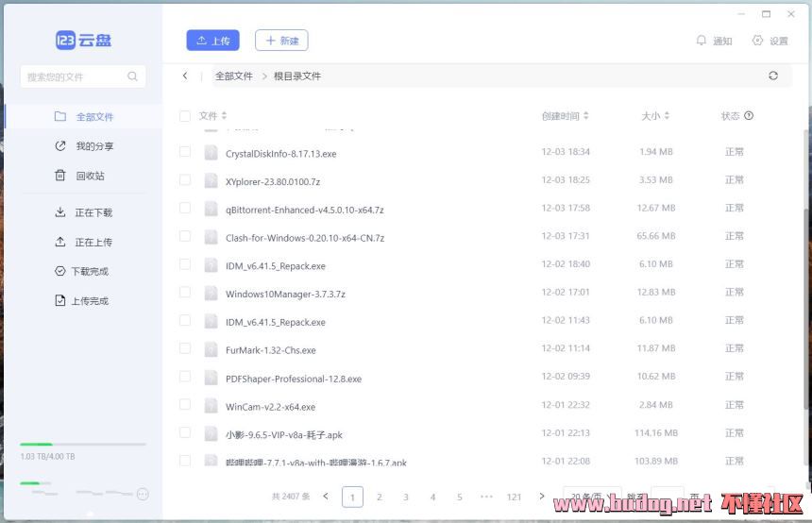
Task: Check the box for CrystalDiskInfo-8.17.13.exe
Action: pyautogui.click(x=185, y=152)
